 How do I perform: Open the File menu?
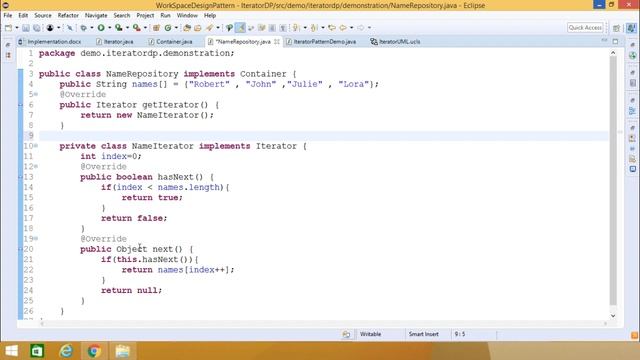8,16
